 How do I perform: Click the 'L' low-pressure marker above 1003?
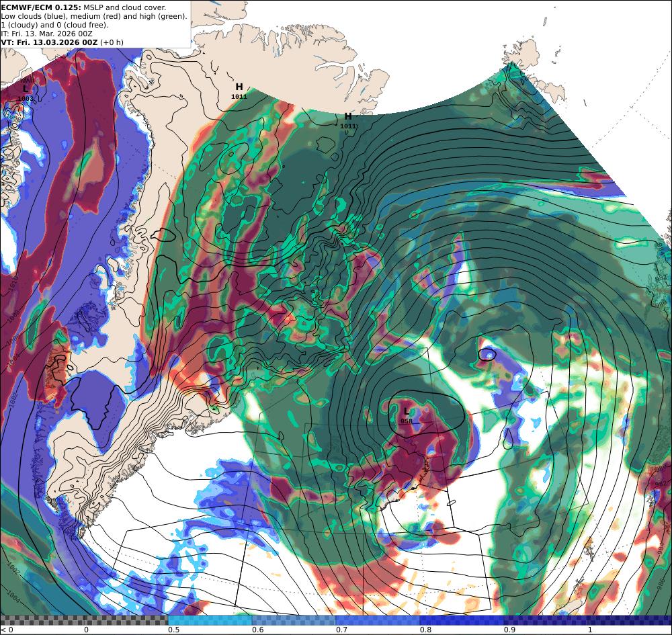point(26,89)
